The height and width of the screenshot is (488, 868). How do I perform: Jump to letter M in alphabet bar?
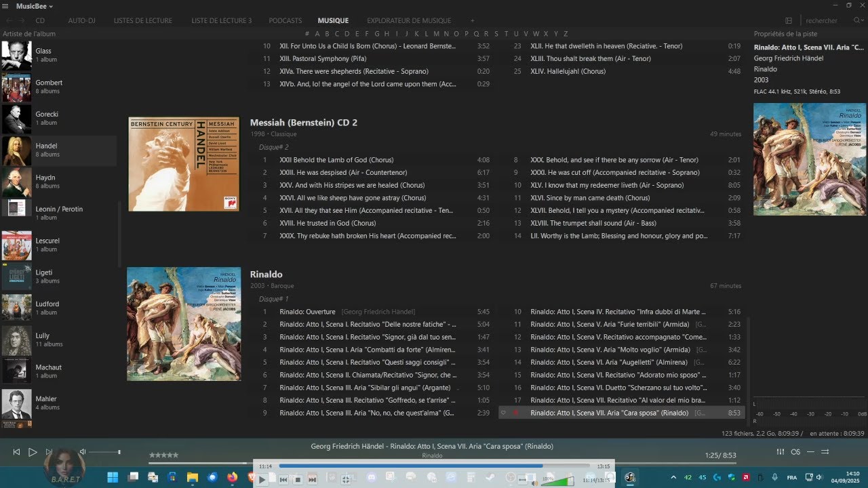(x=436, y=34)
